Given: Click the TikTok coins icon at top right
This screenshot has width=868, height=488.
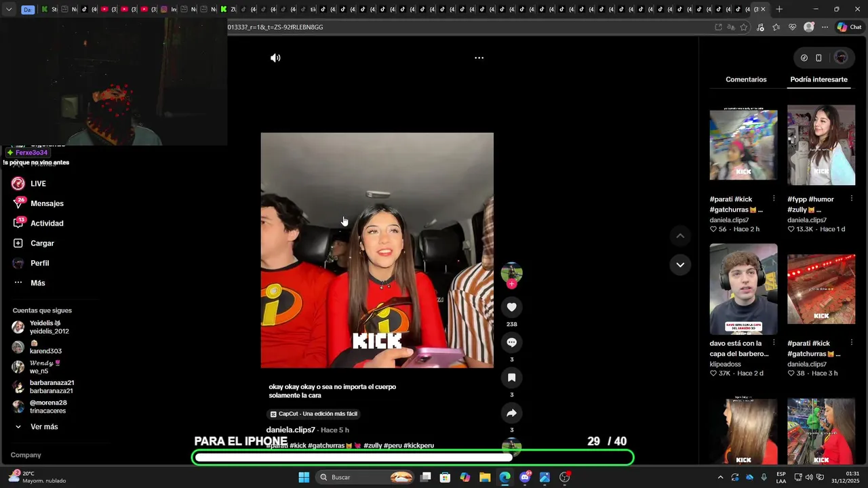Looking at the screenshot, I should (804, 58).
